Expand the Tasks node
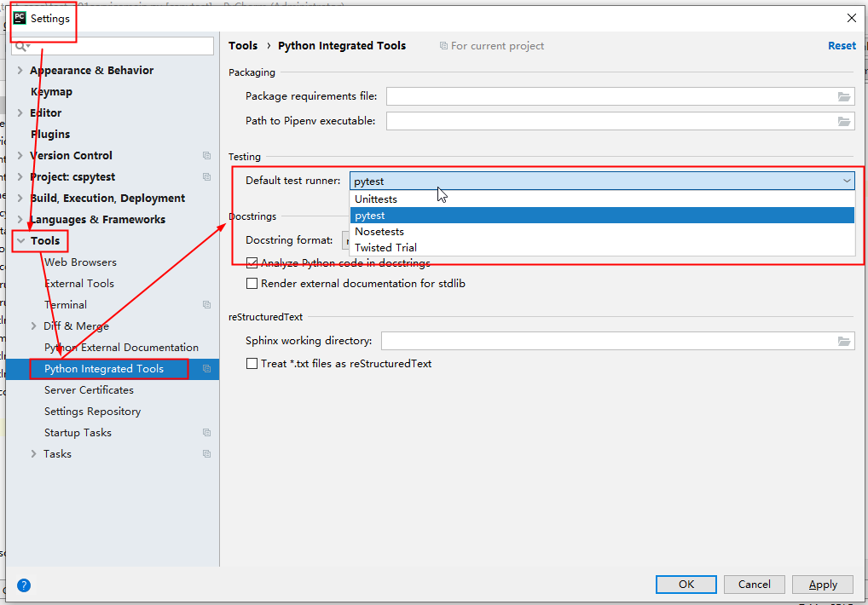 (x=34, y=454)
